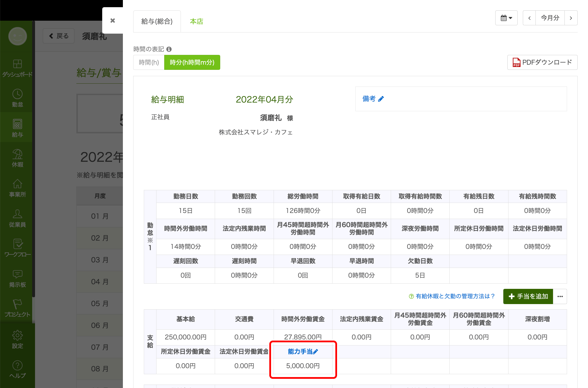588x388 pixels.
Task: Click the smiley avatar at sidebar top
Action: [x=18, y=36]
